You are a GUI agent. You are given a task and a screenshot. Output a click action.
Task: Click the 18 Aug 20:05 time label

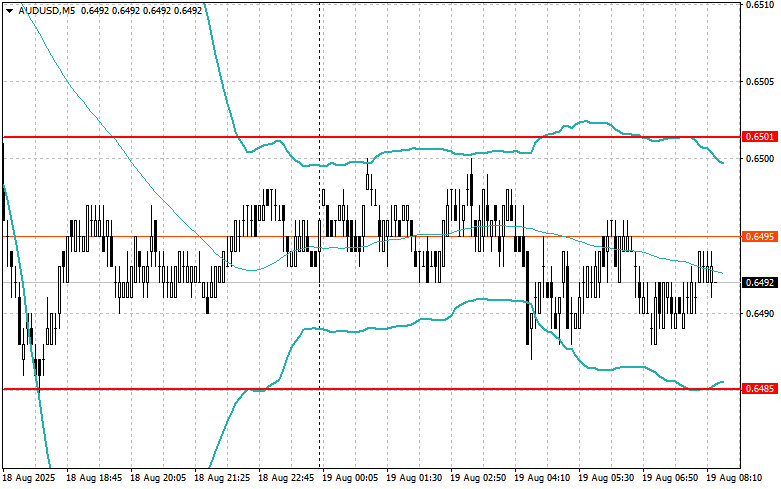coord(158,478)
